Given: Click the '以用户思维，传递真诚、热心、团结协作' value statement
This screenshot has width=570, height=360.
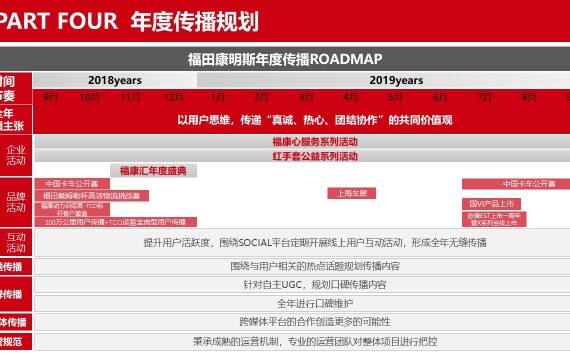Looking at the screenshot, I should [x=315, y=120].
